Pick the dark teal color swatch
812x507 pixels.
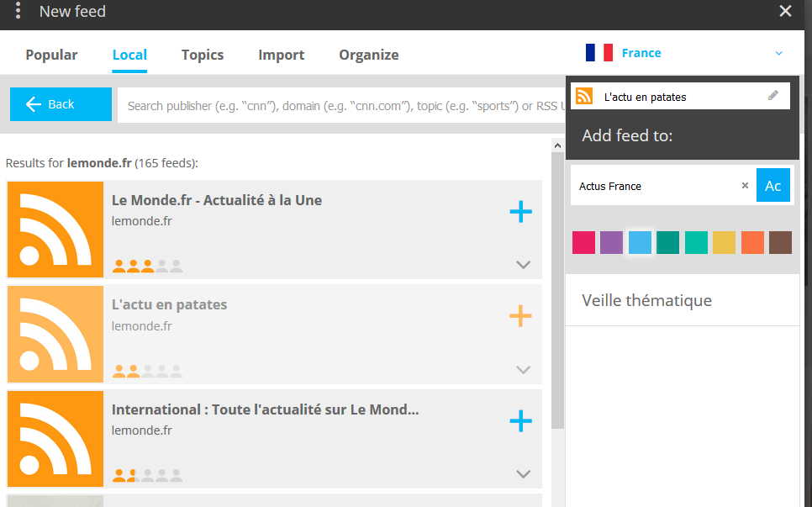pos(668,242)
